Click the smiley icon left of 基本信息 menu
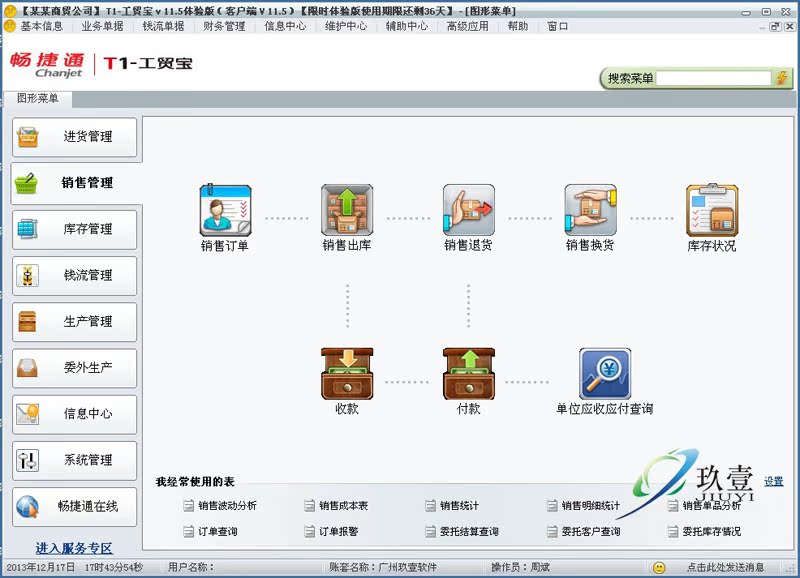Viewport: 800px width, 578px height. click(x=9, y=26)
